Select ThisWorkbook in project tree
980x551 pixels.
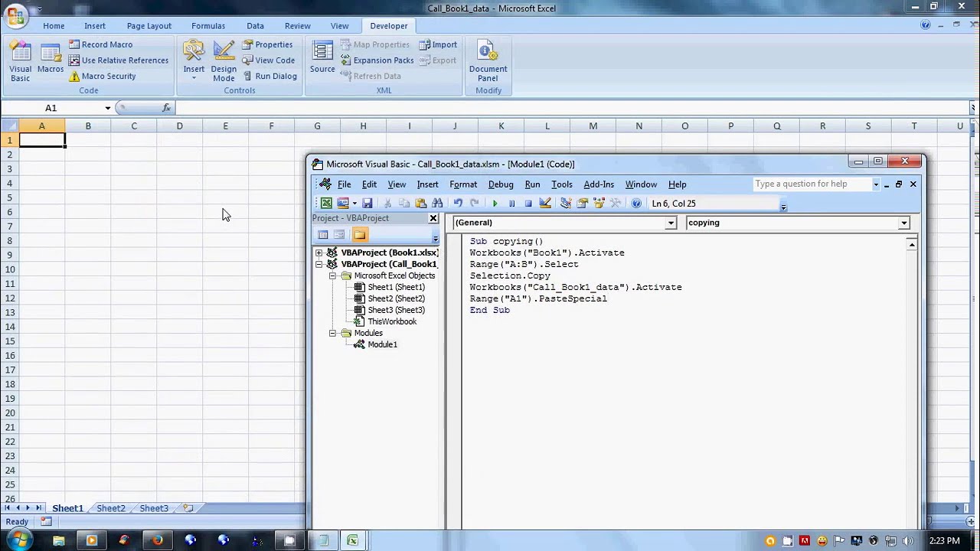click(x=392, y=321)
